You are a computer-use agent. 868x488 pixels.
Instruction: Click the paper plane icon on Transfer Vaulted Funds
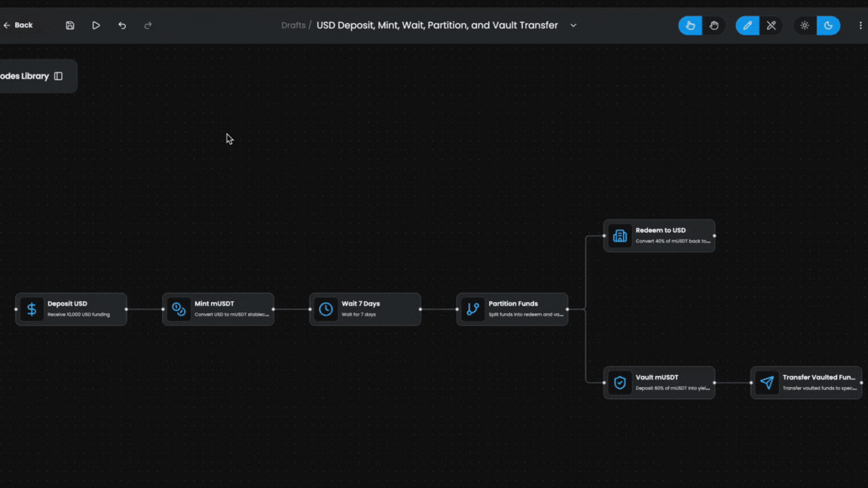click(766, 383)
